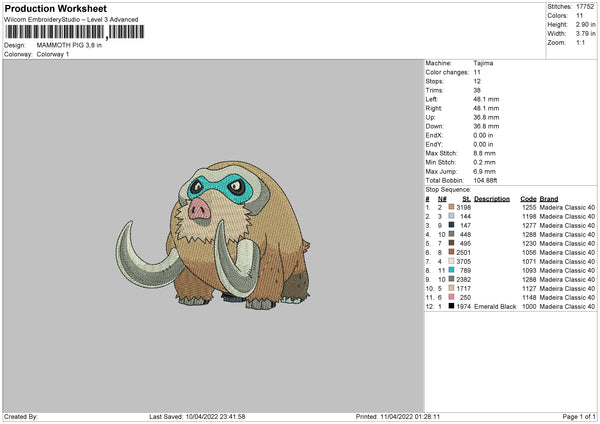
Task: Select the EndY value '0.00 in'
Action: coord(483,145)
